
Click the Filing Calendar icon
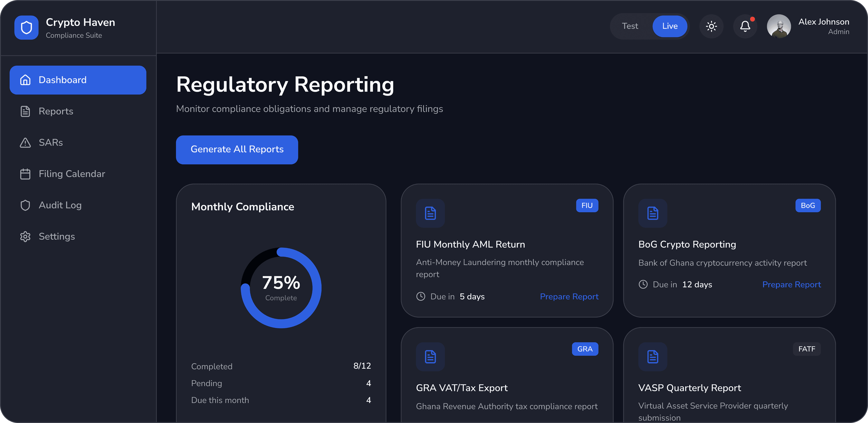point(25,174)
